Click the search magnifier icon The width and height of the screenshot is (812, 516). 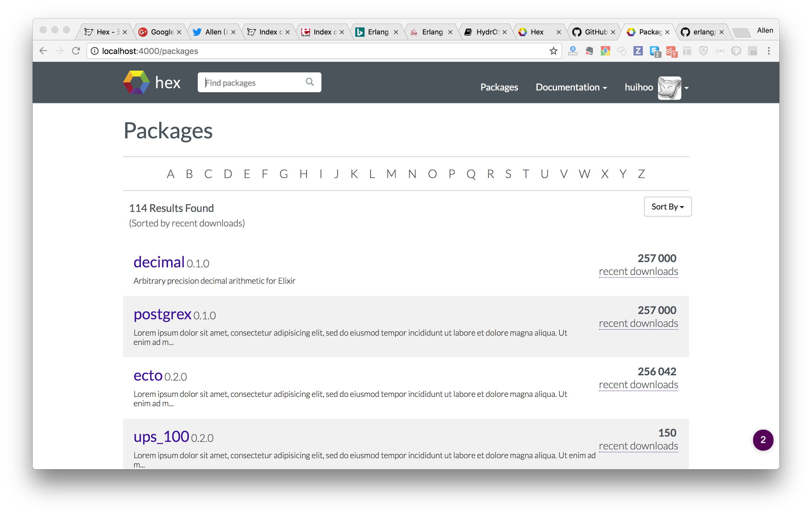309,82
